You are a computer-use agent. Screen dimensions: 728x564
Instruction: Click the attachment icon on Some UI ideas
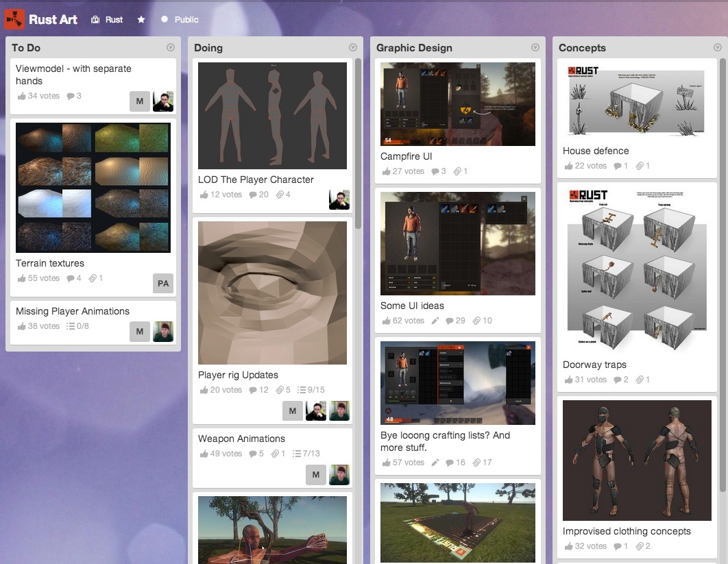coord(476,321)
